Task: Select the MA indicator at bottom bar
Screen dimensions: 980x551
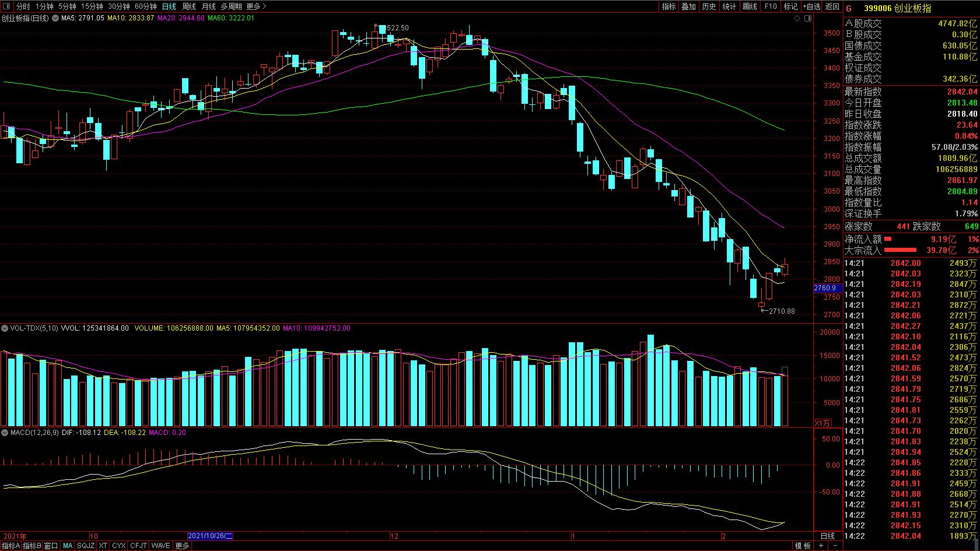Action: tap(68, 546)
